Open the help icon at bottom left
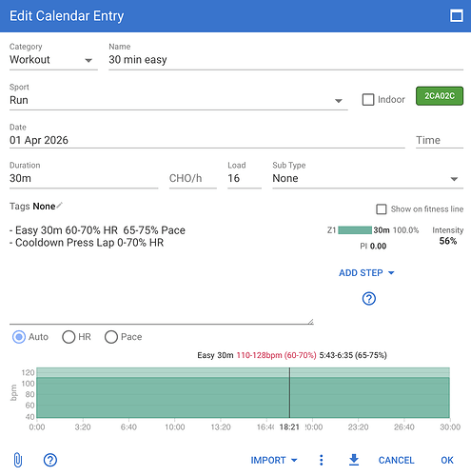The image size is (471, 476). (x=50, y=460)
